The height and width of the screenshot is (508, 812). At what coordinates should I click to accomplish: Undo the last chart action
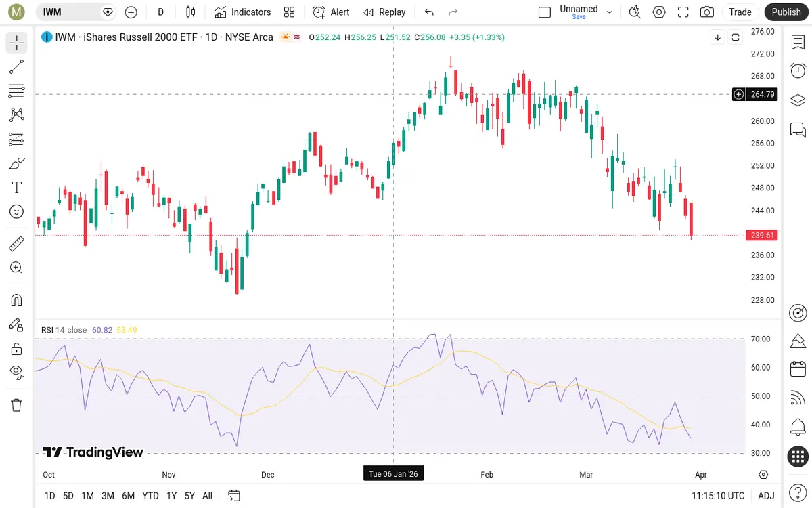tap(429, 12)
